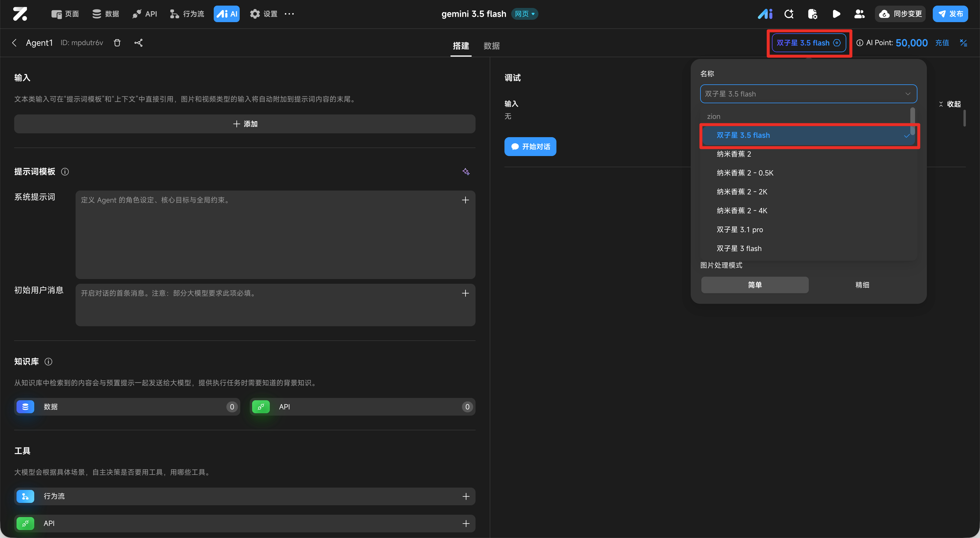The height and width of the screenshot is (538, 980).
Task: Click the percent icon at far right of header
Action: 963,42
